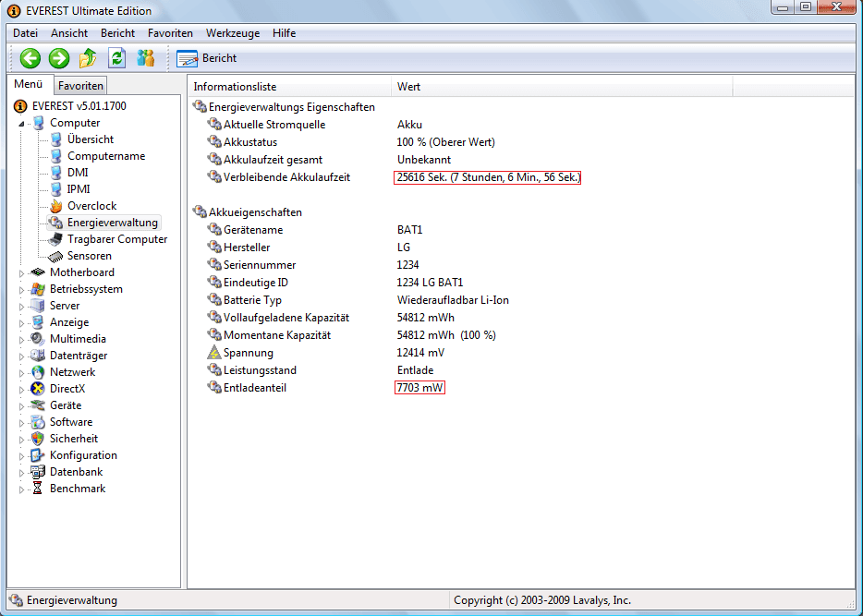This screenshot has width=863, height=616.
Task: Select Übersicht in the tree
Action: pos(91,139)
